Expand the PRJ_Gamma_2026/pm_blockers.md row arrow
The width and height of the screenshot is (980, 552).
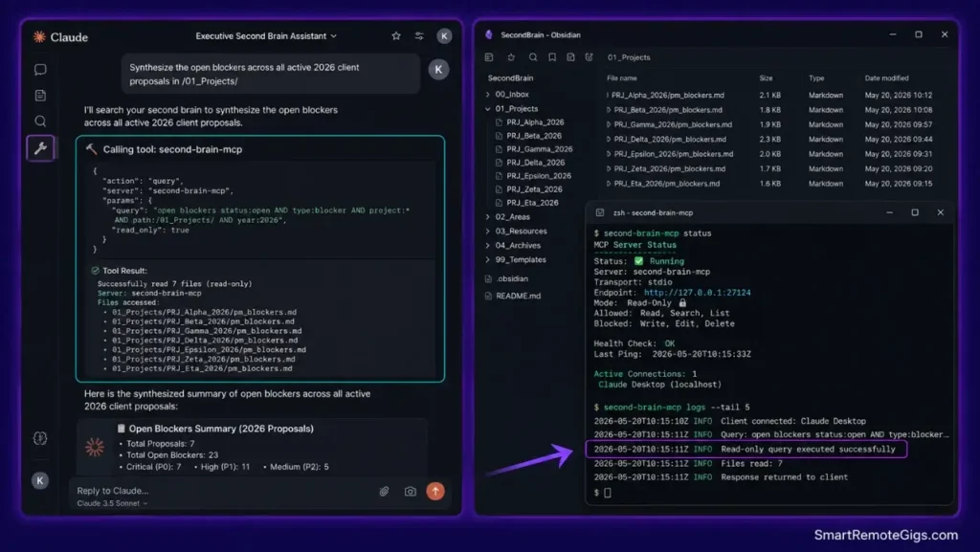[x=608, y=125]
